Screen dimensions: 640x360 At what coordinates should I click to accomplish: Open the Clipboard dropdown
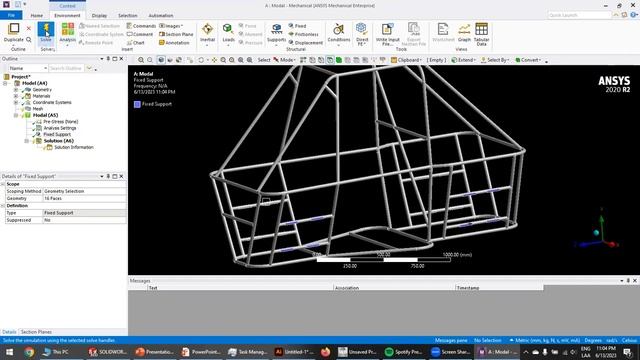point(406,60)
